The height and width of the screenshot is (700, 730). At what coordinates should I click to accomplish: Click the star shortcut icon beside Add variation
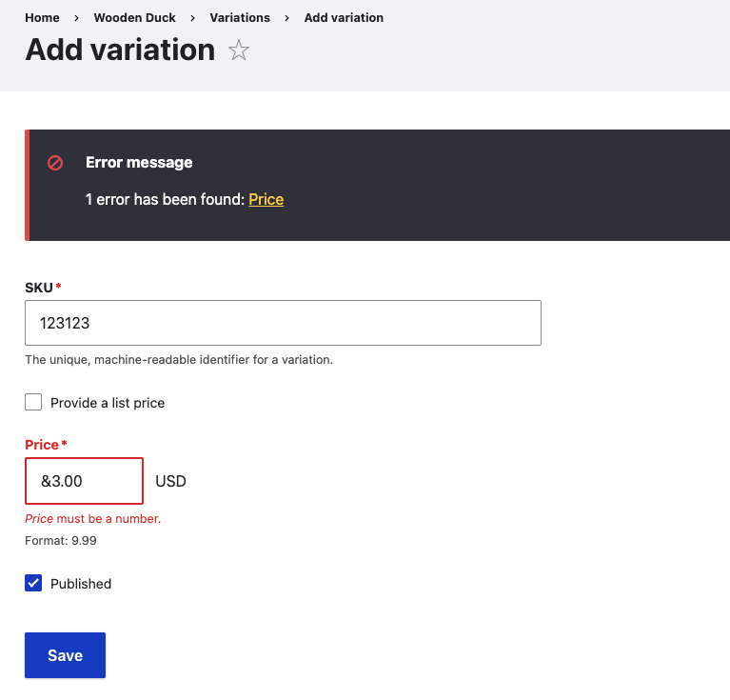pyautogui.click(x=239, y=50)
